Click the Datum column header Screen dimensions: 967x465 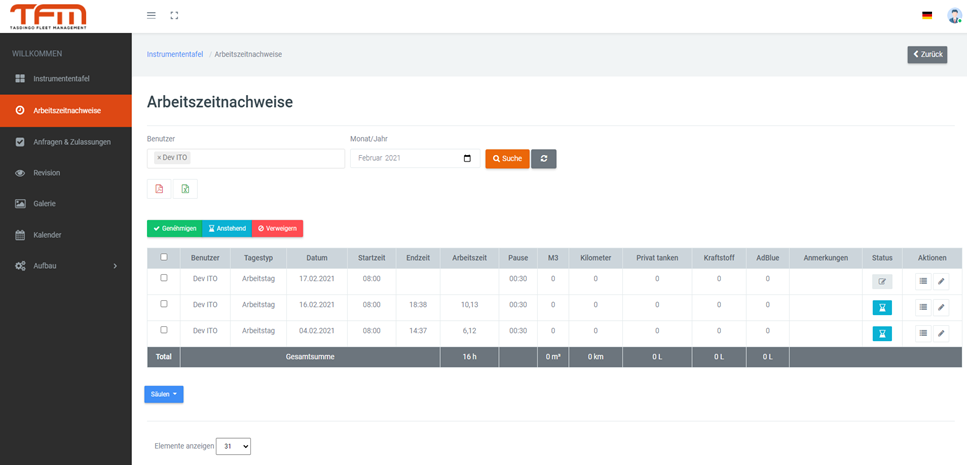(317, 258)
